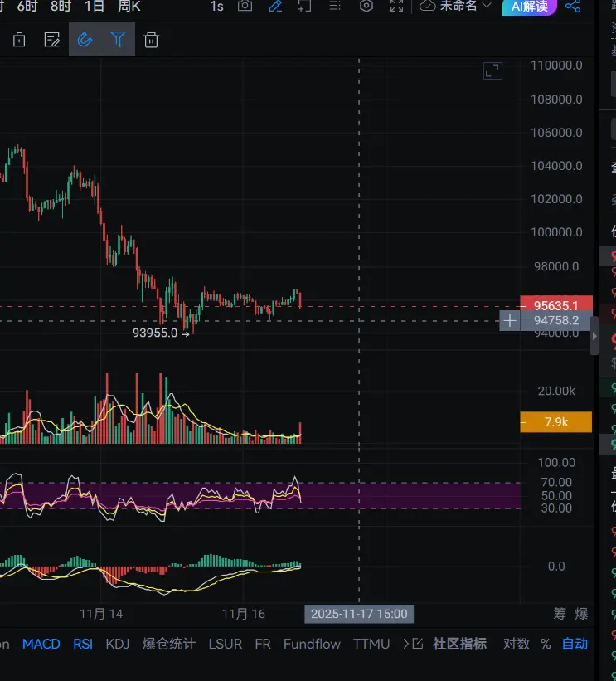Click the 0.0 MACD axis label

556,567
